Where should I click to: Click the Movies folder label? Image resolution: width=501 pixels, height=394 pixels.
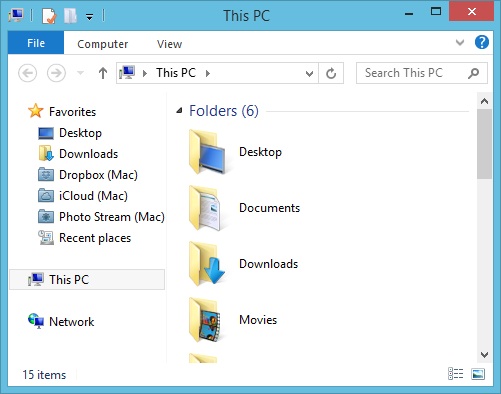click(258, 320)
